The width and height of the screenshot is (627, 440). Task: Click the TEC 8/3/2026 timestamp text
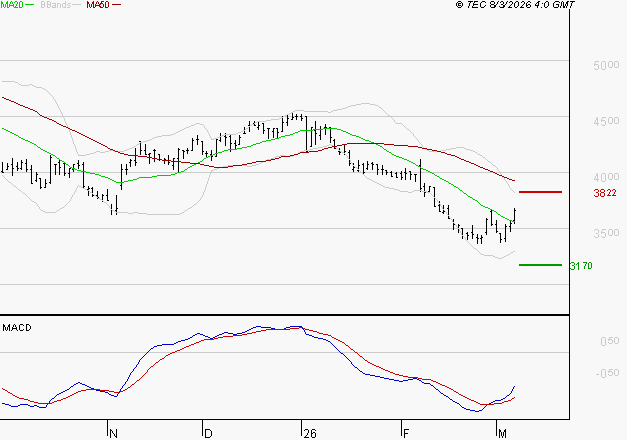515,5
